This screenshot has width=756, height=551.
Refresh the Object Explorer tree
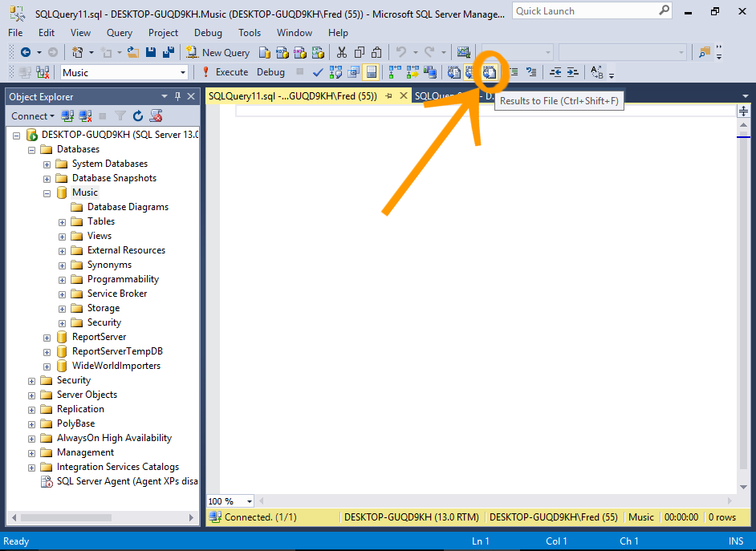[x=138, y=116]
